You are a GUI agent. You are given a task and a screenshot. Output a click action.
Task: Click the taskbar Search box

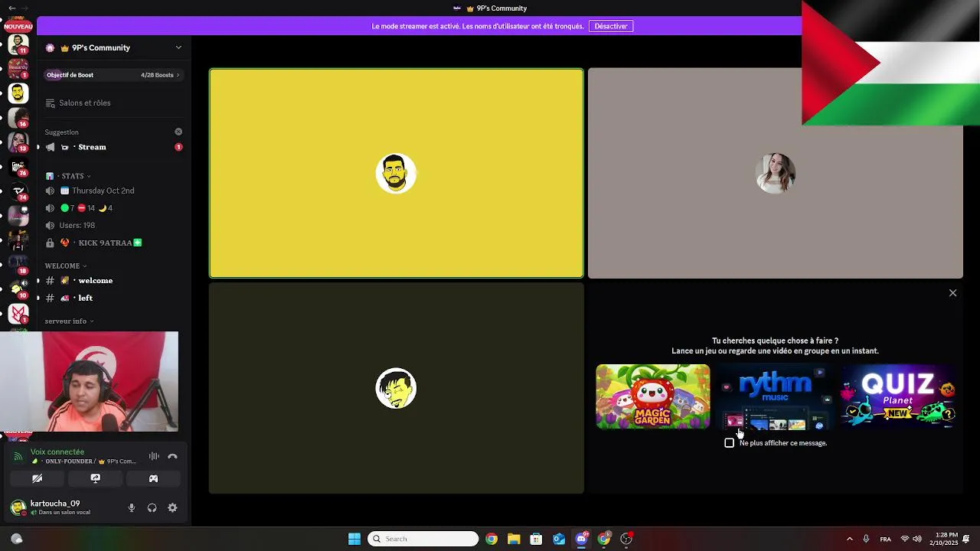423,539
